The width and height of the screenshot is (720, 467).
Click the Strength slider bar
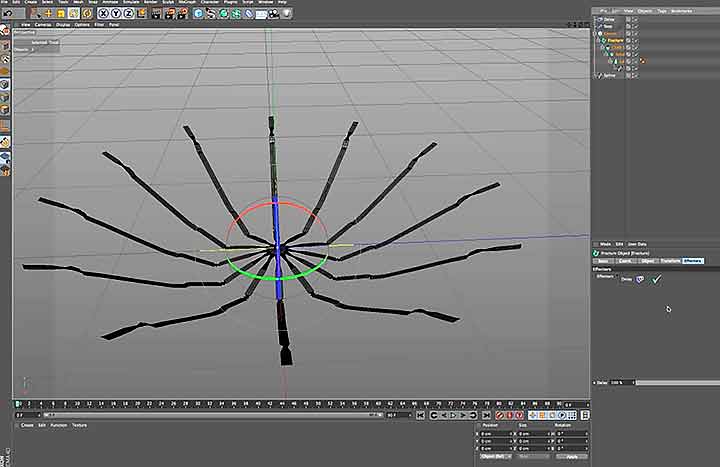[x=677, y=383]
